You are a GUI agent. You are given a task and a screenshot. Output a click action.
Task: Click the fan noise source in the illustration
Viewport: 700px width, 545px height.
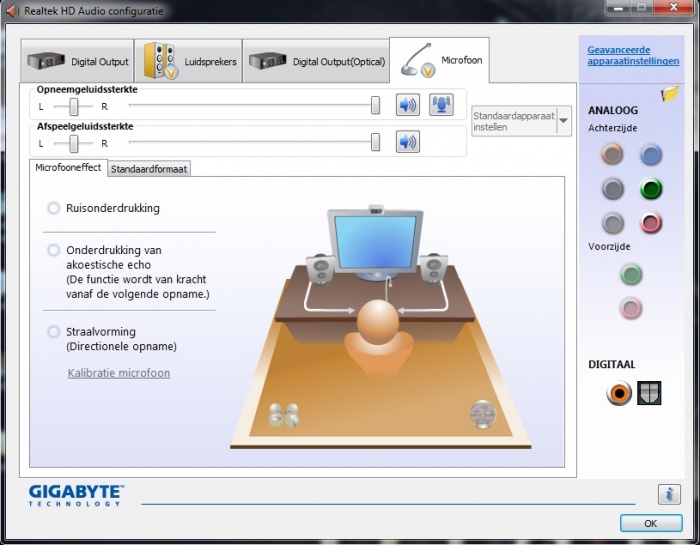pos(483,414)
